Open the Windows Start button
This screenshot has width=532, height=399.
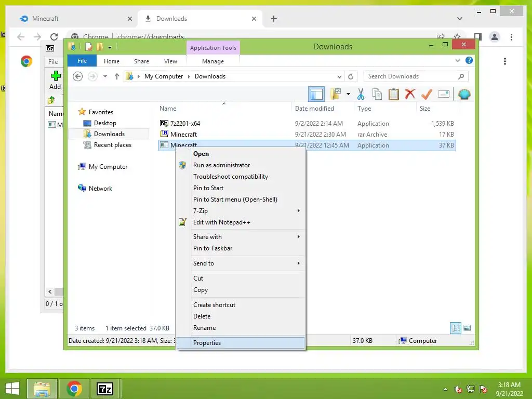12,389
